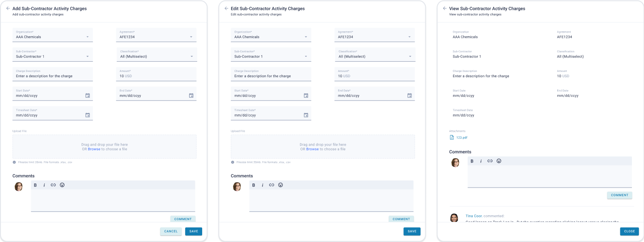The width and height of the screenshot is (644, 242).
Task: Open emoji picker in Add panel comments
Action: pyautogui.click(x=62, y=185)
